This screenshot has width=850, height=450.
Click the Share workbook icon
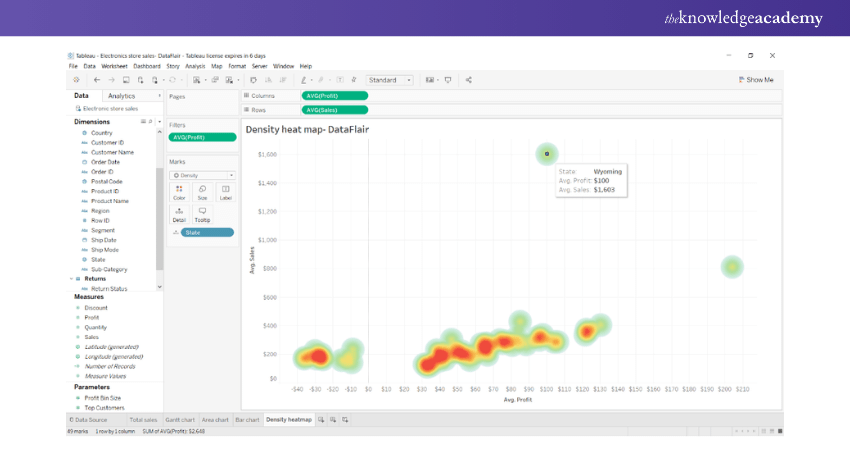click(469, 79)
